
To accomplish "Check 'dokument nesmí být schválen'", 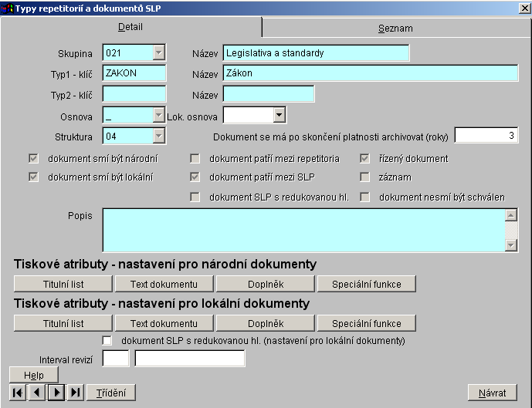I will click(365, 197).
